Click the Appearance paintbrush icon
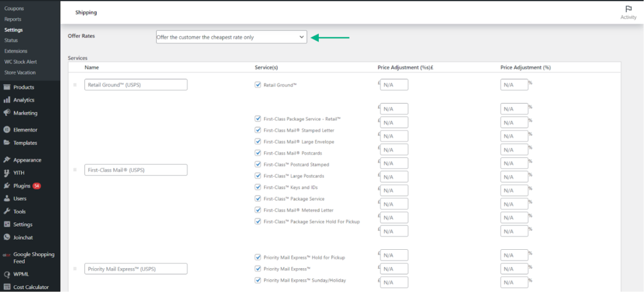The height and width of the screenshot is (292, 644). tap(7, 160)
